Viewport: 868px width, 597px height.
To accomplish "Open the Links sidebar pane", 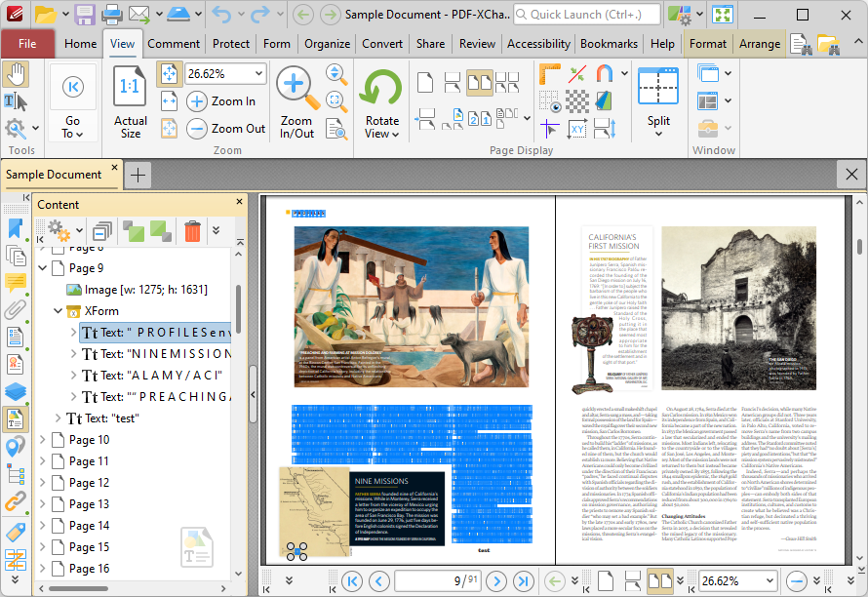I will [15, 502].
